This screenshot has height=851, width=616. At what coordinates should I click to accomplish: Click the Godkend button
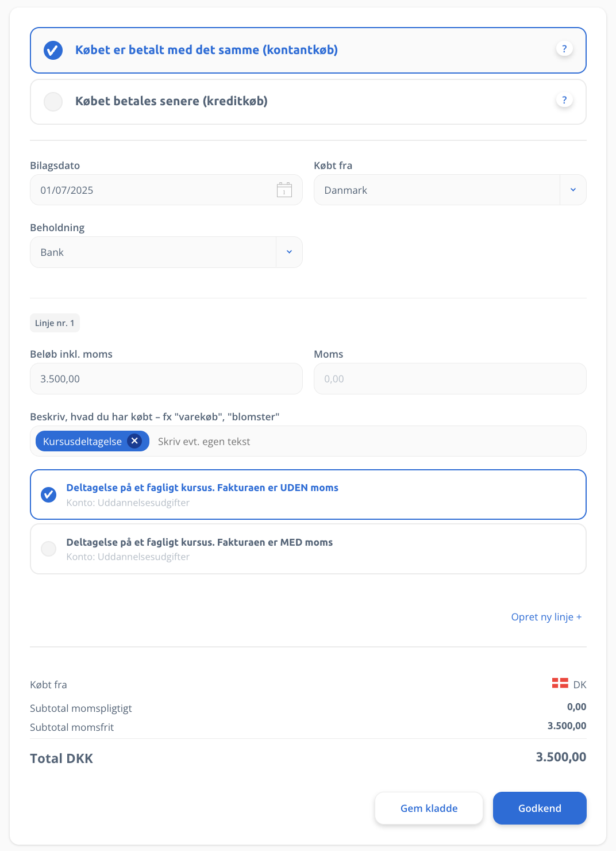[540, 808]
